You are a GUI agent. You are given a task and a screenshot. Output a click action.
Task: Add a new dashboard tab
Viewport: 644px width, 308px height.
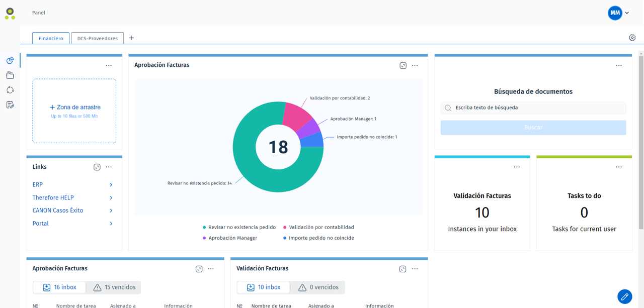click(131, 38)
